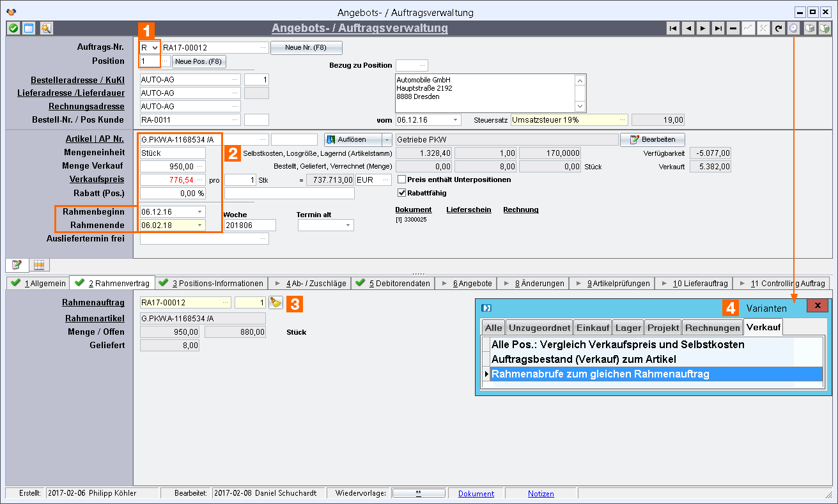Click the broom icon beside Rahmenauftrag
The height and width of the screenshot is (504, 838).
click(x=275, y=303)
